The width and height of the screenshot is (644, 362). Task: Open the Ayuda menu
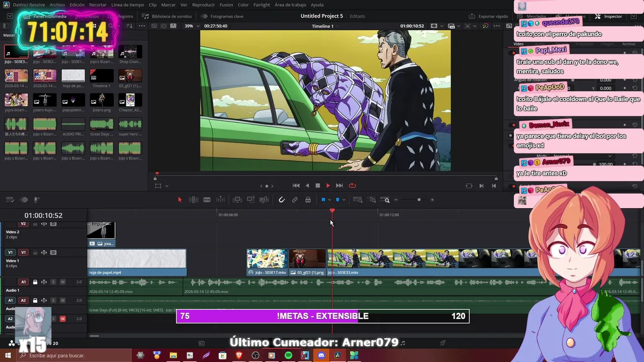(317, 5)
